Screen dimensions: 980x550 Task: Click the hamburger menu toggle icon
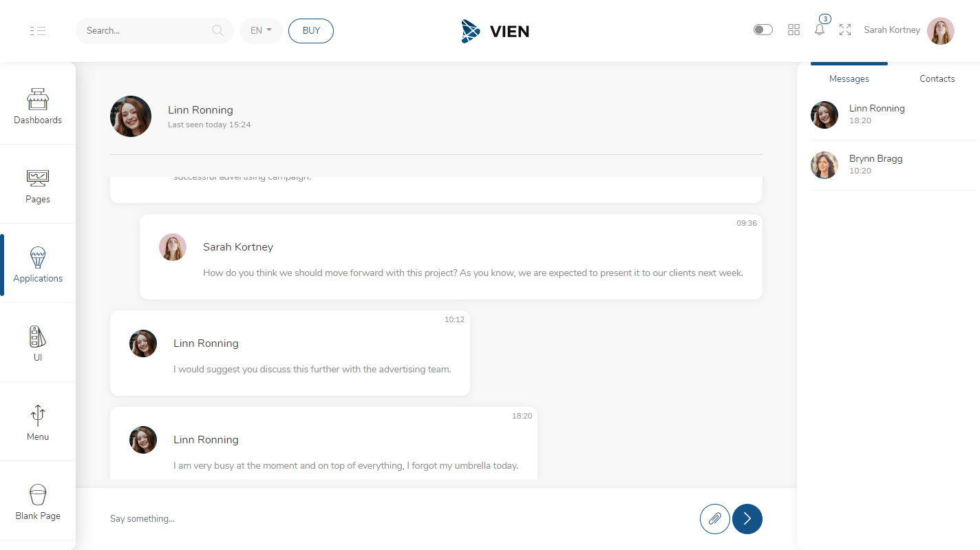[38, 31]
